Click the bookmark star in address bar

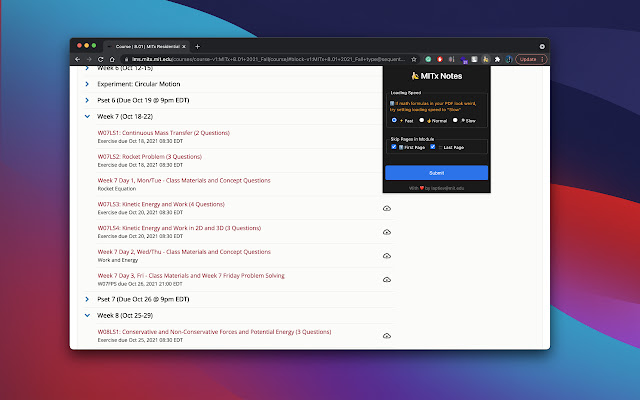416,59
